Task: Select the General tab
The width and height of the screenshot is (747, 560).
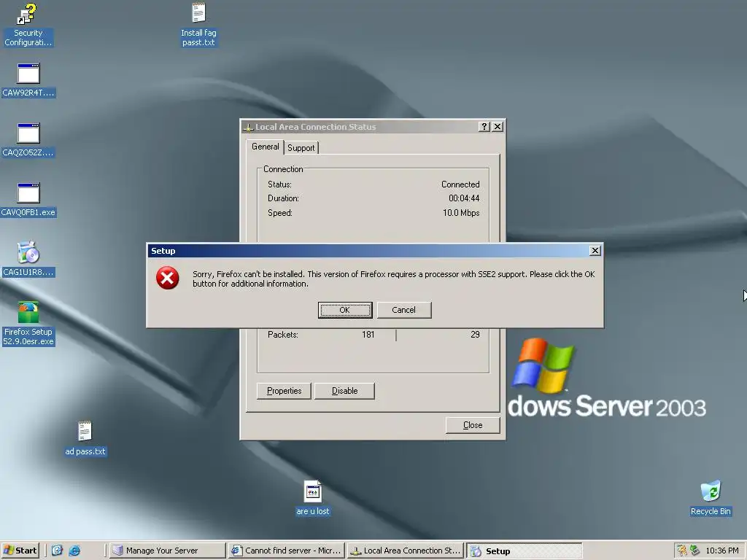Action: coord(266,147)
